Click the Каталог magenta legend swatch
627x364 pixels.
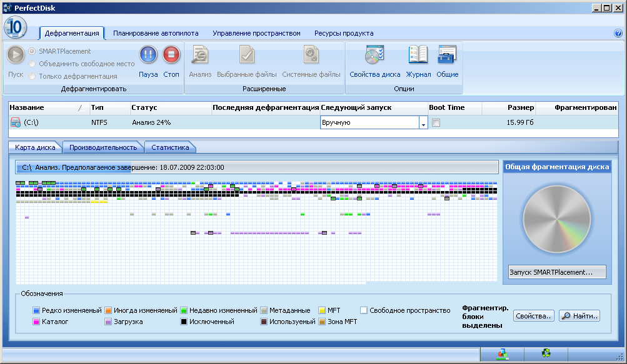(36, 322)
